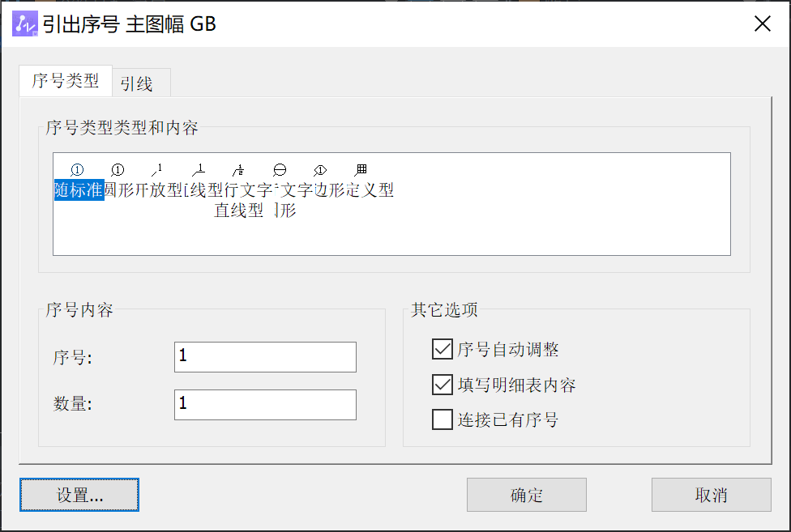The image size is (791, 532).
Task: Select the 随标准 numbered-circle balloon type
Action: [78, 171]
